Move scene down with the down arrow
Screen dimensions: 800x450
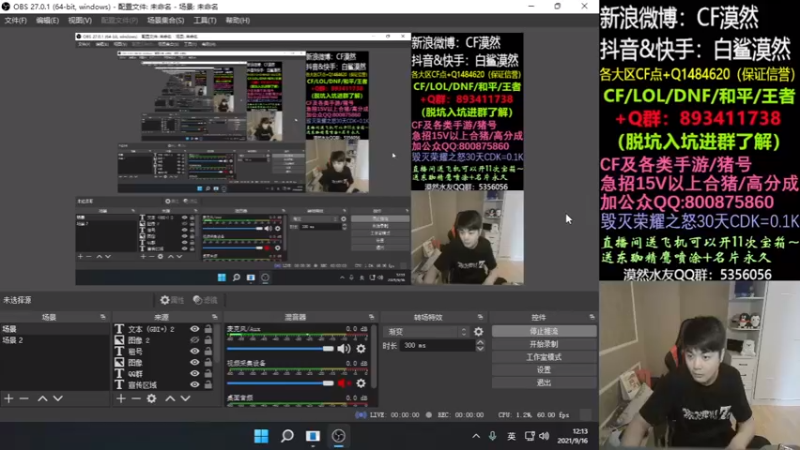[58, 398]
